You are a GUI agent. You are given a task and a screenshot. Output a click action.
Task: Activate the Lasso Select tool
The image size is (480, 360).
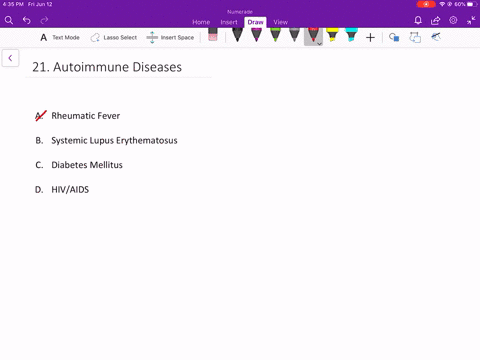[x=114, y=37]
